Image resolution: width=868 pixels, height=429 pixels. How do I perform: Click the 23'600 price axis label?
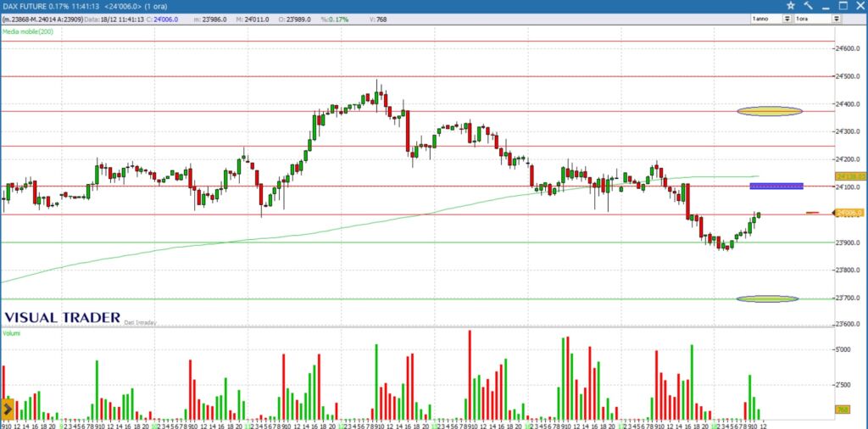click(848, 325)
